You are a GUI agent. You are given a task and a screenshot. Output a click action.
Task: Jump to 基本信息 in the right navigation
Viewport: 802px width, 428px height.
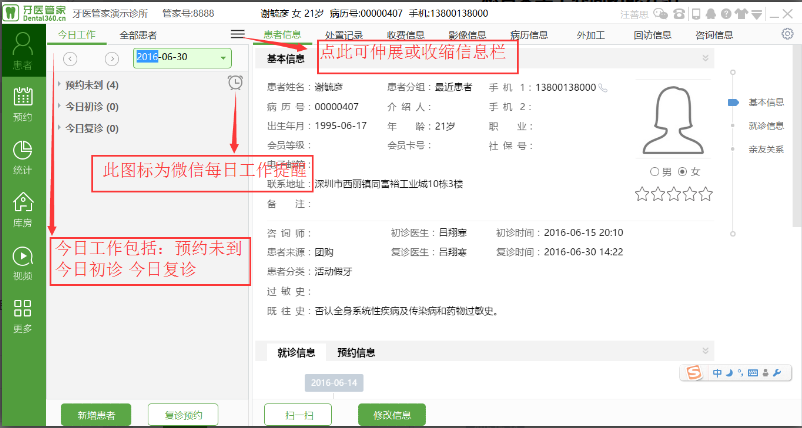tap(766, 102)
